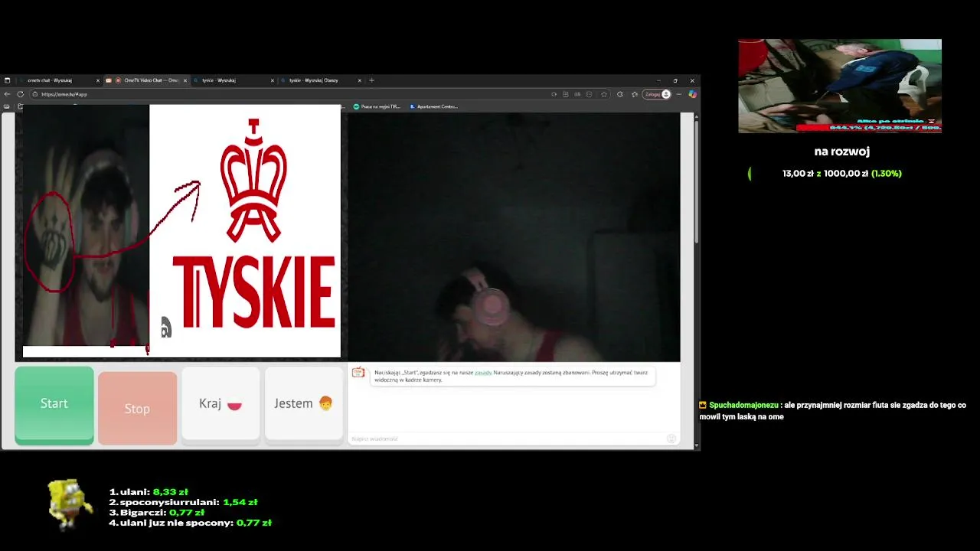
Task: Click the red Stop button
Action: pyautogui.click(x=137, y=408)
